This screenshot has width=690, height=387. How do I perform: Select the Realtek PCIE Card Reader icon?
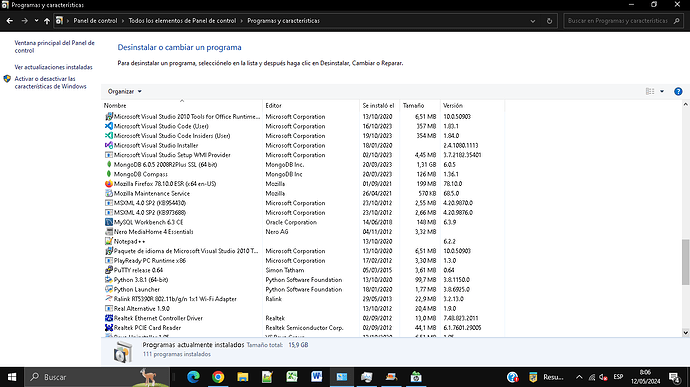pos(109,328)
